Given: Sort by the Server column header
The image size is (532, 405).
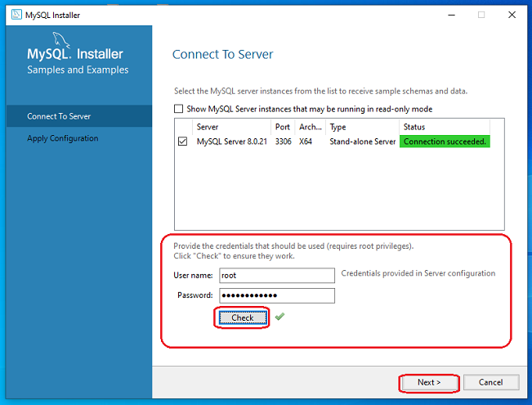Looking at the screenshot, I should click(232, 127).
